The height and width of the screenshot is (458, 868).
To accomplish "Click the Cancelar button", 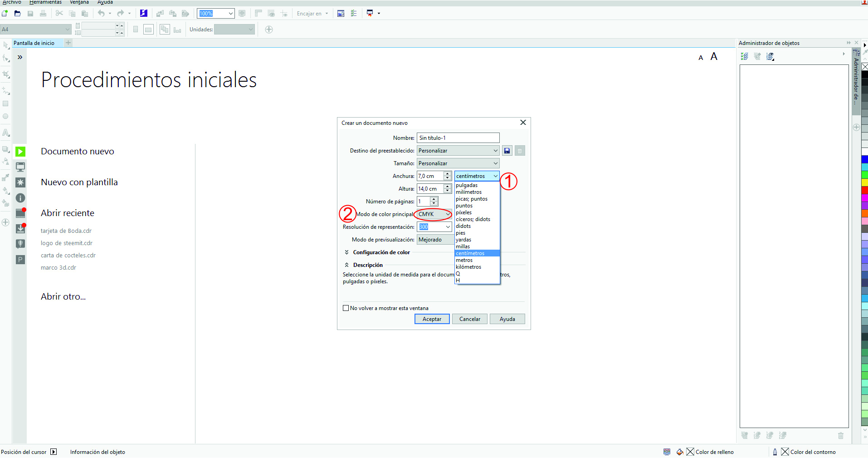I will pos(469,319).
